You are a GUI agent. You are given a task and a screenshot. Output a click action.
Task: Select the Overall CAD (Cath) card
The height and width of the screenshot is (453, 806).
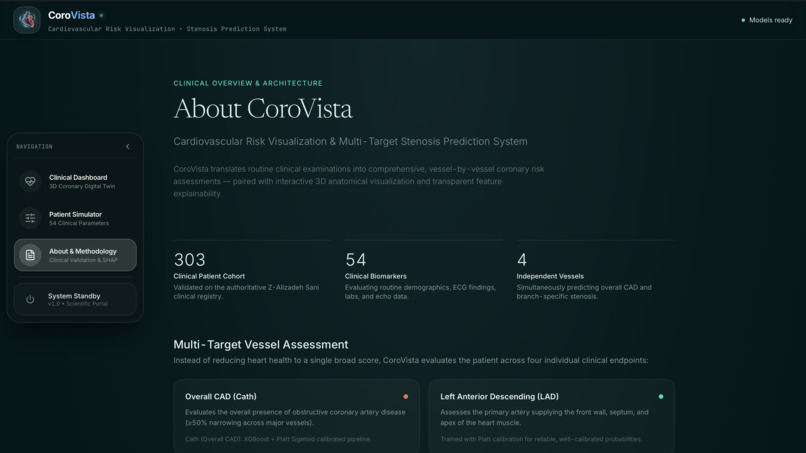[297, 416]
